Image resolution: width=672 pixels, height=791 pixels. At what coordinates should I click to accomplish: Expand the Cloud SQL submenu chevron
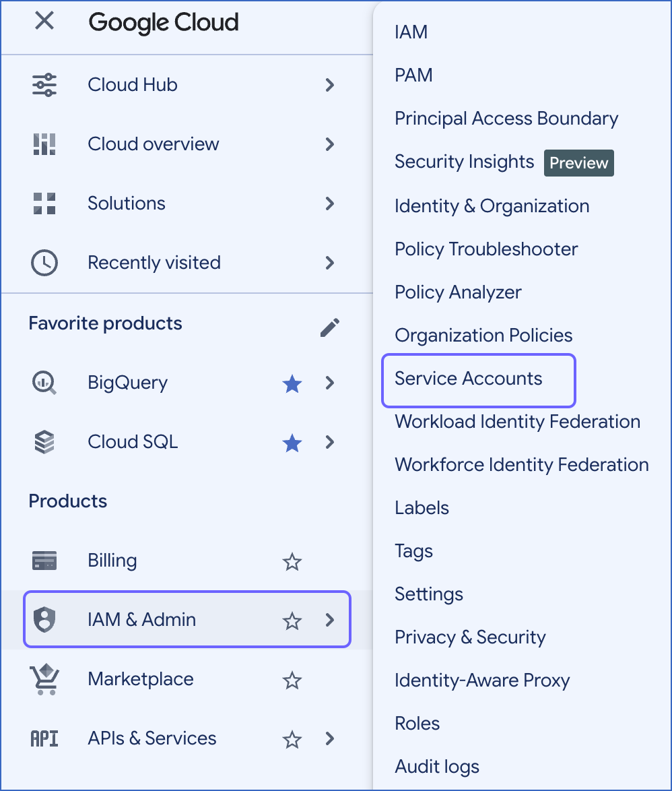coord(330,442)
